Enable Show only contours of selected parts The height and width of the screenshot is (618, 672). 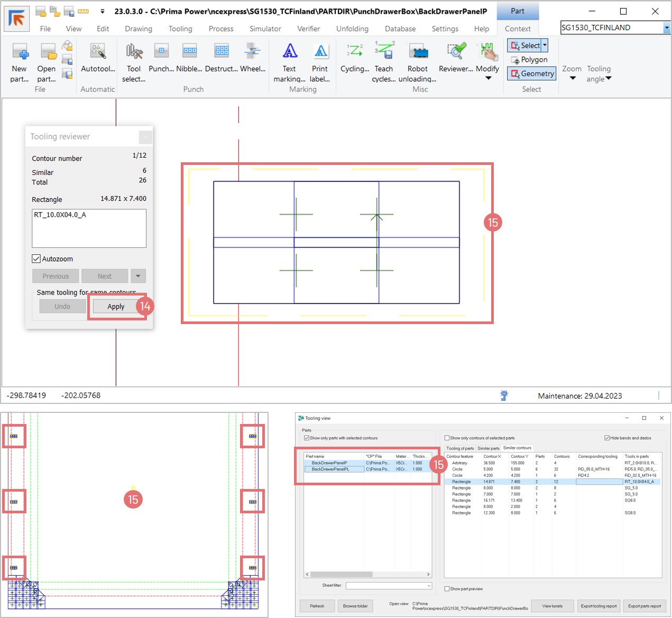click(447, 438)
